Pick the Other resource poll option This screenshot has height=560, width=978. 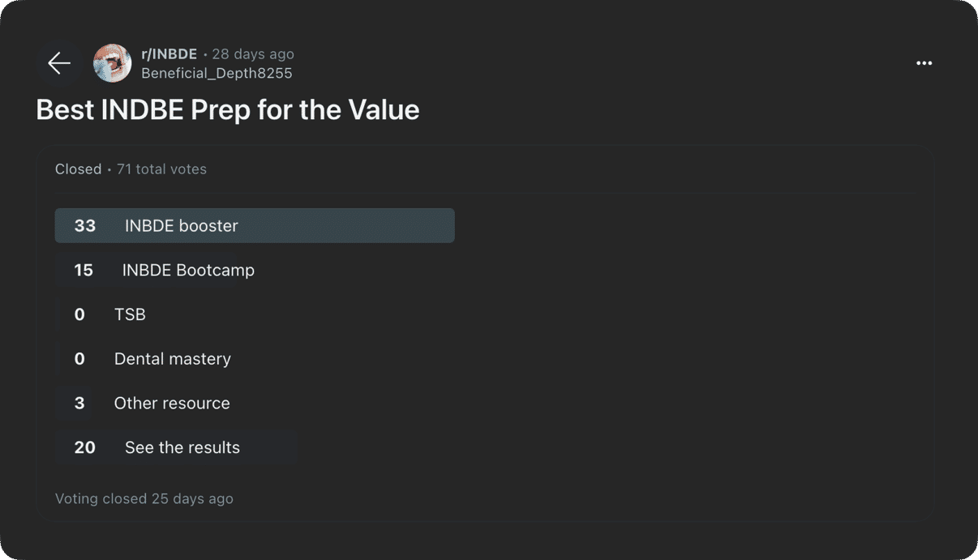(172, 404)
